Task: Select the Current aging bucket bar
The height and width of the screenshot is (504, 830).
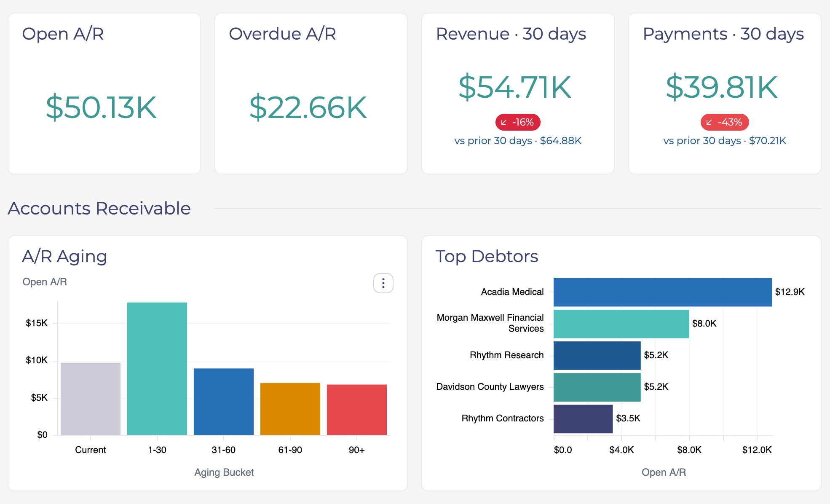Action: (91, 399)
